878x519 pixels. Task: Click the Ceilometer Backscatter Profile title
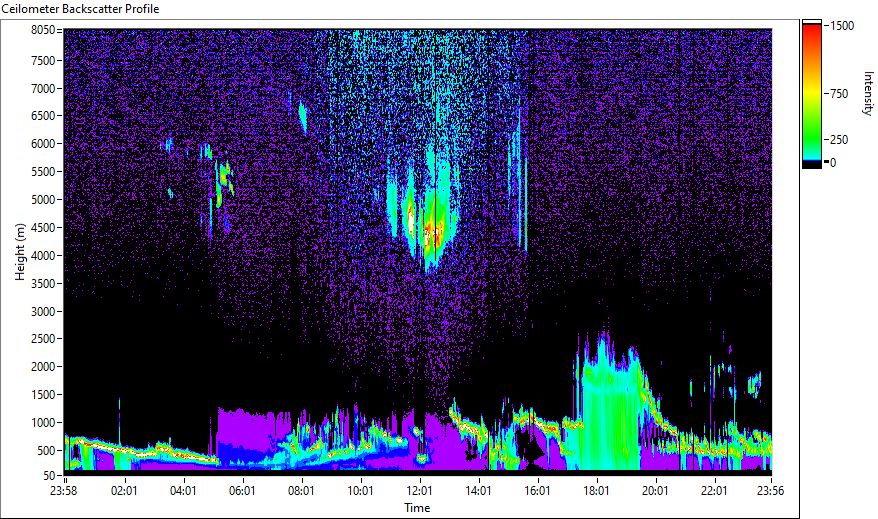point(80,9)
